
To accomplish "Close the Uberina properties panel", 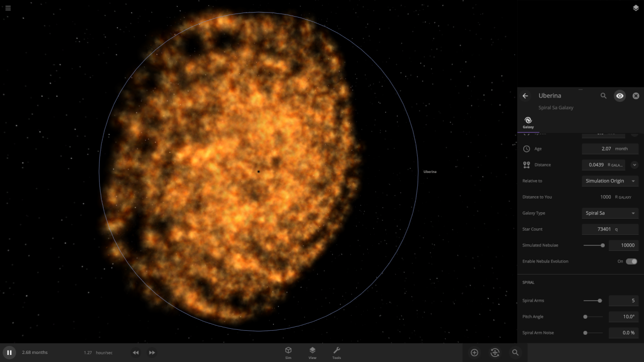I will point(636,96).
